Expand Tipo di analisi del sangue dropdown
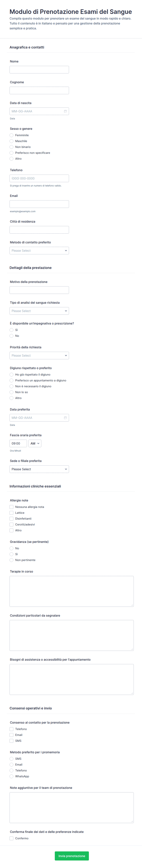142x868 pixels. [x=39, y=311]
